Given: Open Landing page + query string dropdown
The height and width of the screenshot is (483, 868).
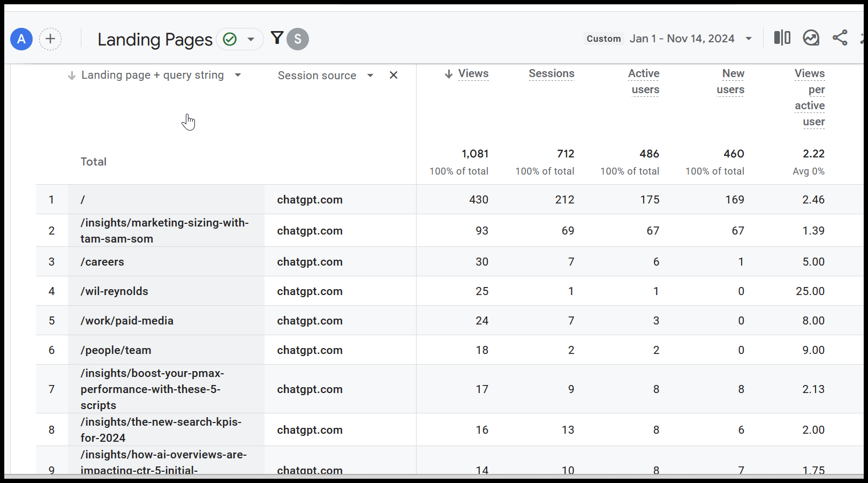Looking at the screenshot, I should click(x=238, y=76).
